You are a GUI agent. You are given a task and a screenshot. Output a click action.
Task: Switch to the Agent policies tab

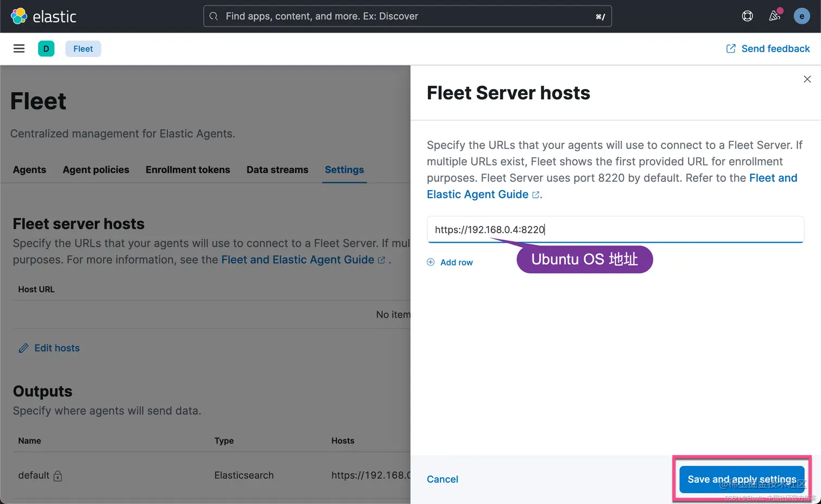click(96, 170)
